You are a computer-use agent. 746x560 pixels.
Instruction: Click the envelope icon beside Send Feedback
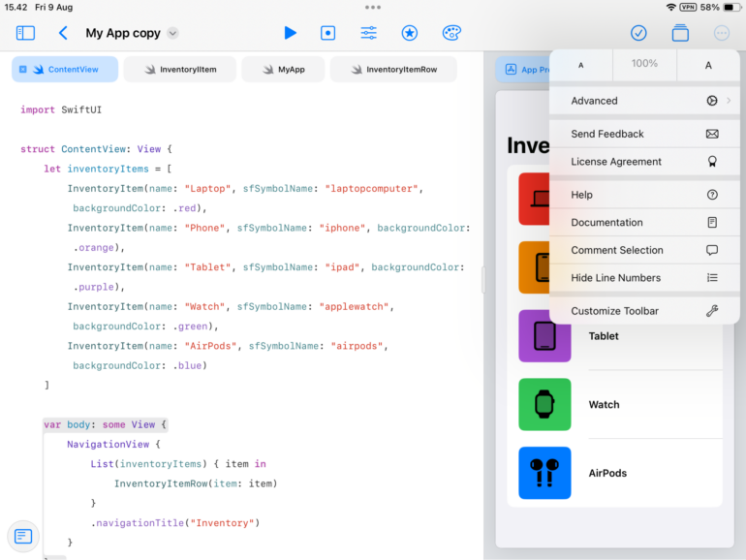712,134
